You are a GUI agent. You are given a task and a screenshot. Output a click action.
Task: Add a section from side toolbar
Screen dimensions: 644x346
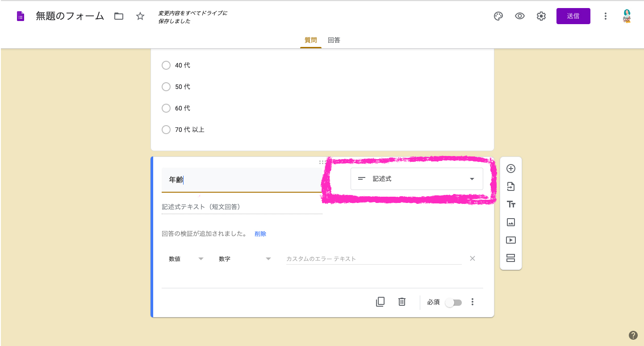click(511, 258)
